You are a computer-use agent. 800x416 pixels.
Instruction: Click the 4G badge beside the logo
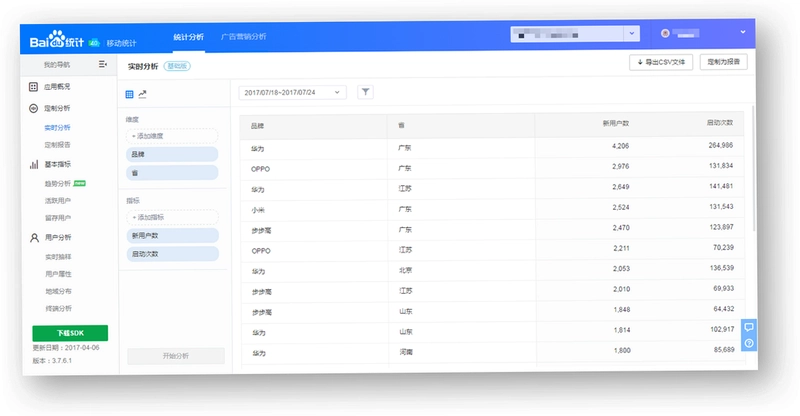[x=94, y=43]
